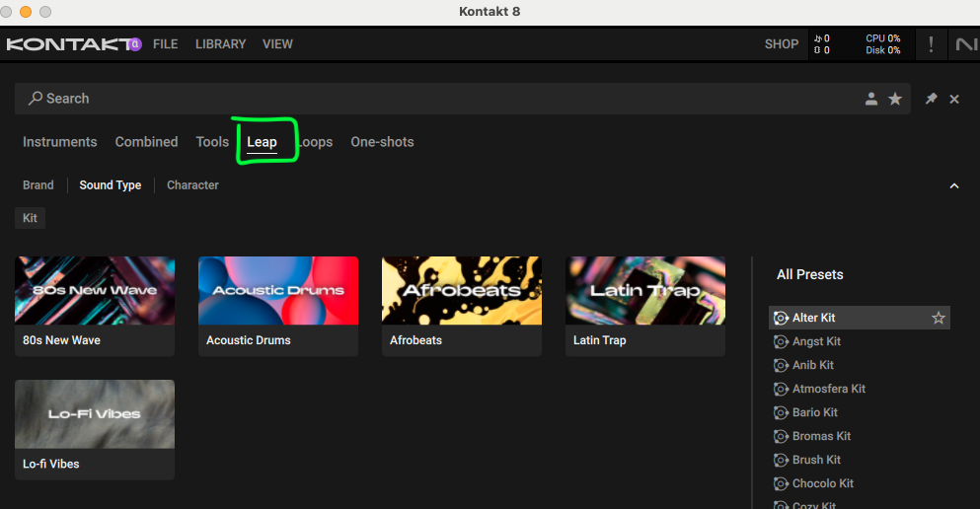The height and width of the screenshot is (509, 980).
Task: Click the Kontakt 8 window title
Action: coord(490,11)
